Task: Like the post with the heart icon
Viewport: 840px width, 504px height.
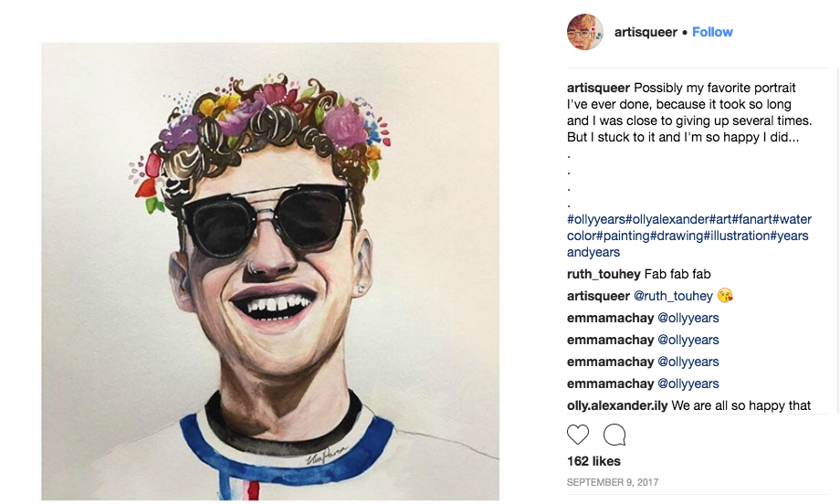Action: (578, 434)
